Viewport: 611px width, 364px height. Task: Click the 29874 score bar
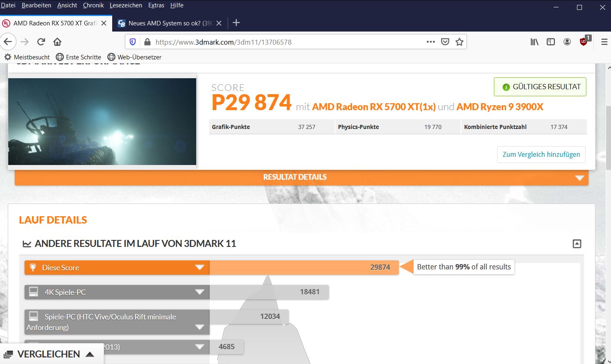pyautogui.click(x=304, y=267)
